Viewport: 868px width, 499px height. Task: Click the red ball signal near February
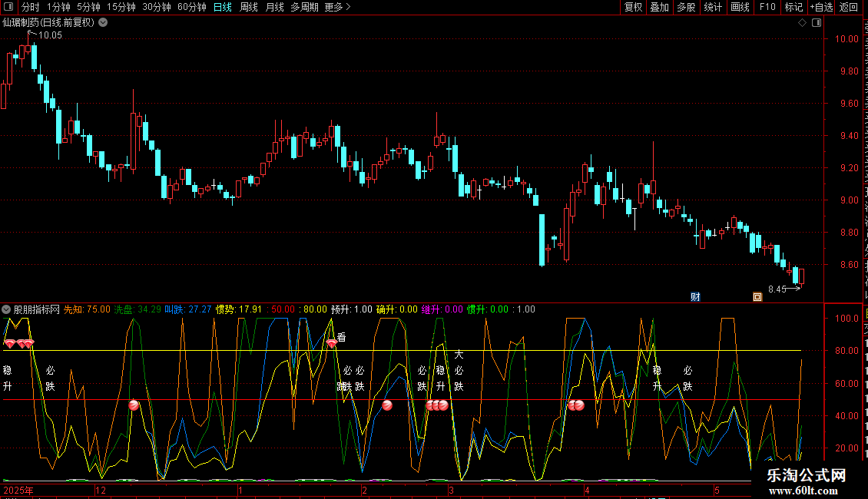tap(387, 405)
